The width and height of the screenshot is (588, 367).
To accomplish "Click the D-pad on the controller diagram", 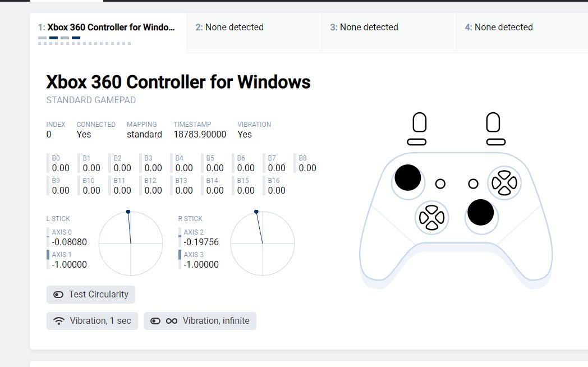I will coord(431,217).
